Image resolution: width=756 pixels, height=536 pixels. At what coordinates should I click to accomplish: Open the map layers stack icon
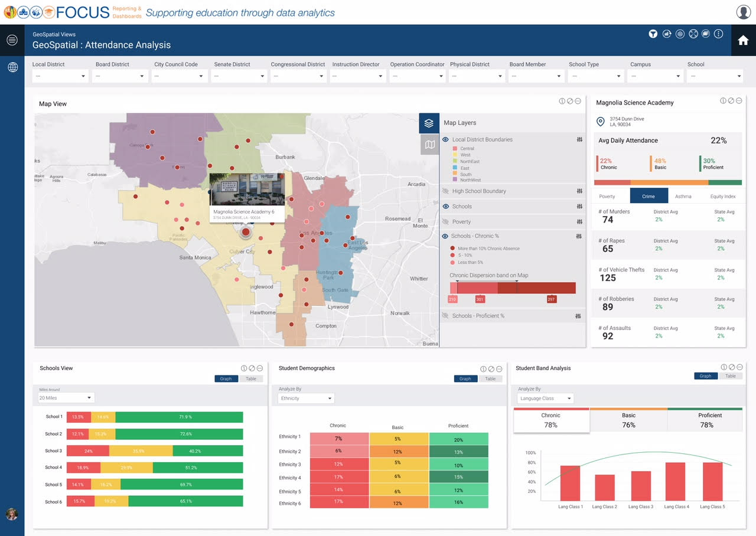tap(429, 123)
